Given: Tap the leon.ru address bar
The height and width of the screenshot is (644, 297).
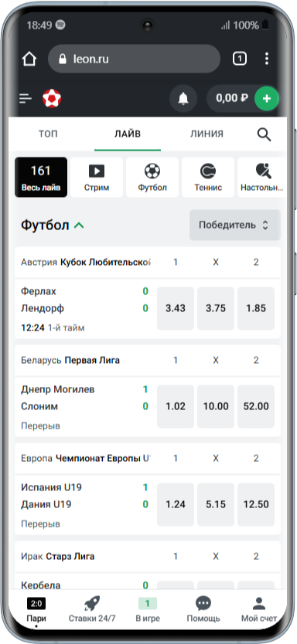Looking at the screenshot, I should [x=134, y=59].
